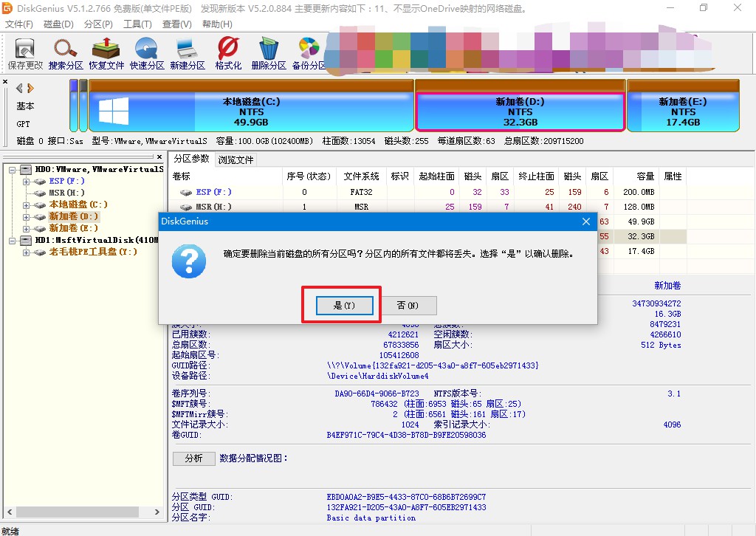Select HD1:MsftVirtualDisk in the tree
Viewport: 756px width, 536px height.
point(97,240)
